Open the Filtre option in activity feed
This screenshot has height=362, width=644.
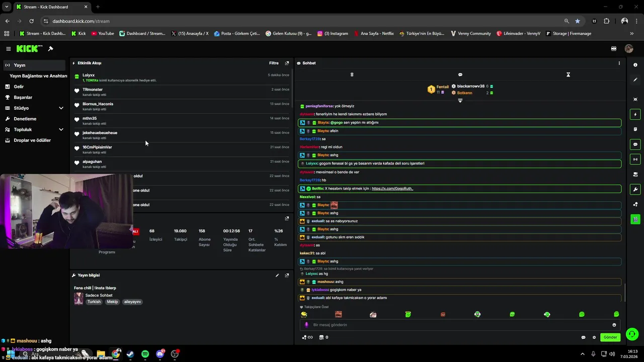274,63
